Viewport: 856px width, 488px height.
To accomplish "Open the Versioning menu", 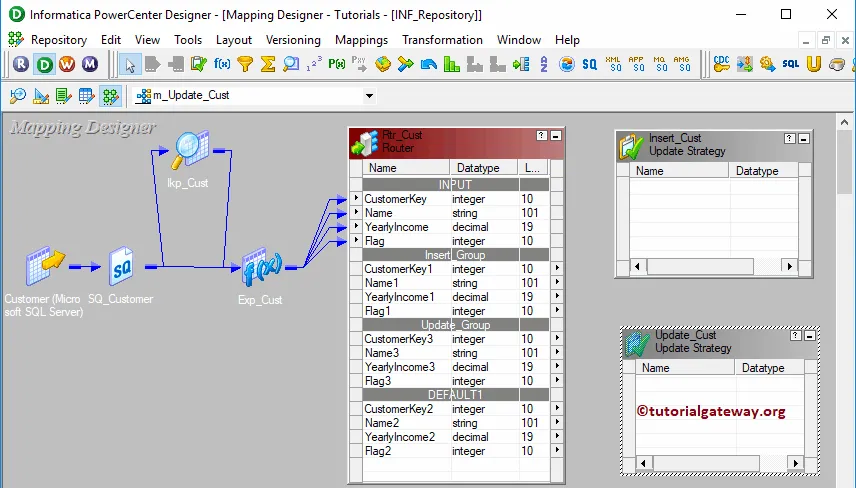I will 293,40.
